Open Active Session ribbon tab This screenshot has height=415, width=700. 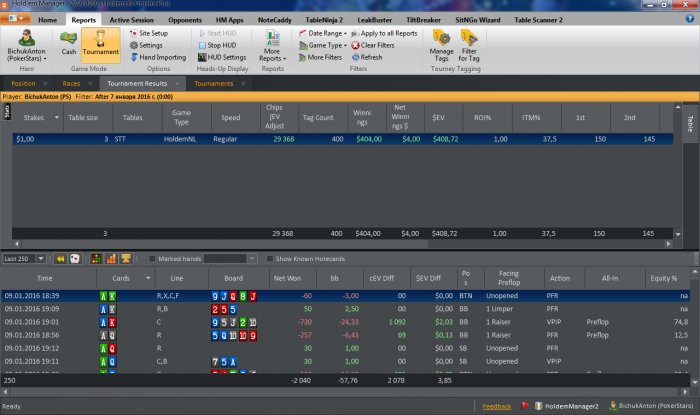coord(131,20)
